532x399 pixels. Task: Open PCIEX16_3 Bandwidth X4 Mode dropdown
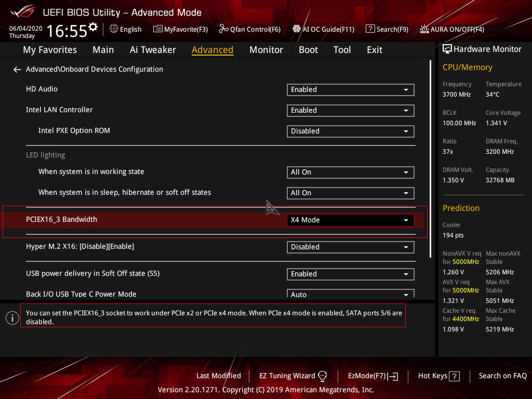pos(350,220)
